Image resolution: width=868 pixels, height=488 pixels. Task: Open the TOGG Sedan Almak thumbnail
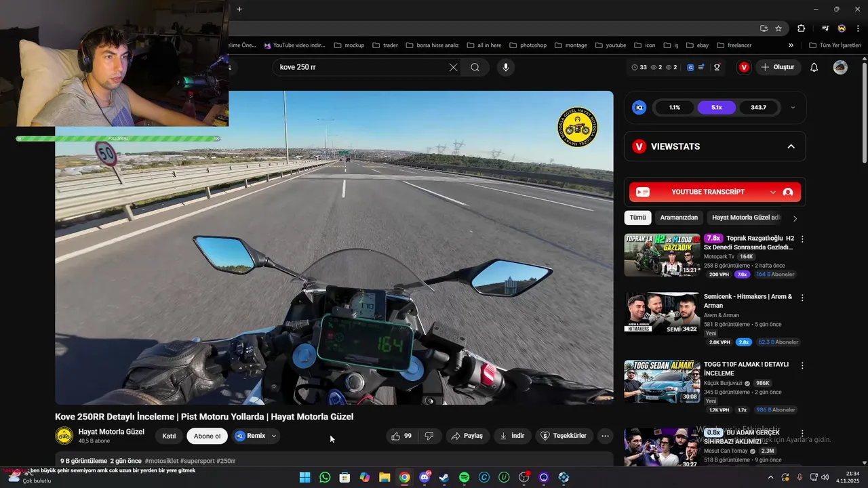(662, 382)
